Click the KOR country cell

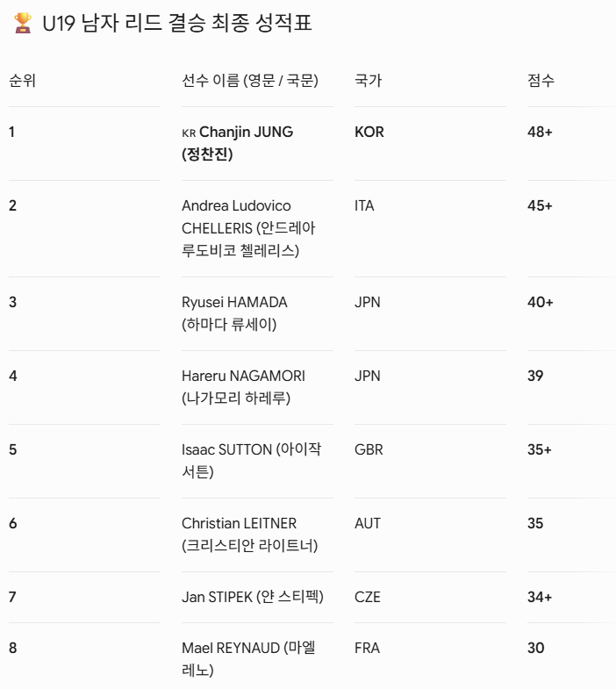[369, 132]
